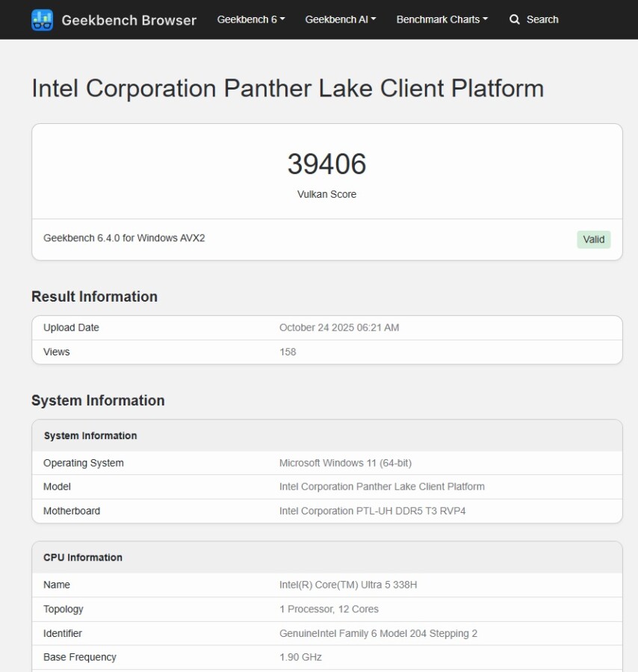
Task: Click the Geekbench logo icon
Action: click(x=42, y=20)
